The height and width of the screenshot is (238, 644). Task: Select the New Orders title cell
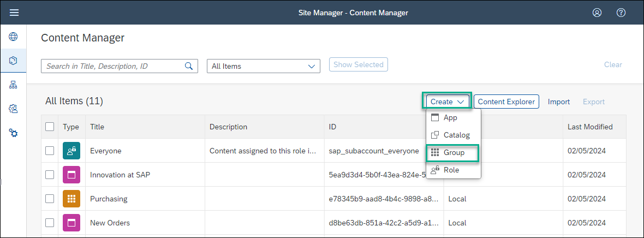tap(145, 223)
